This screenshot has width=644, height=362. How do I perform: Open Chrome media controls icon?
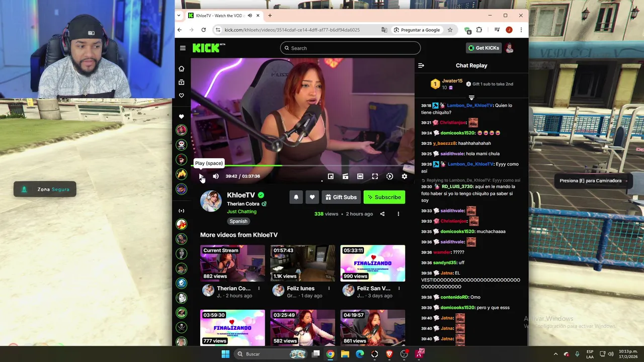pos(497,30)
